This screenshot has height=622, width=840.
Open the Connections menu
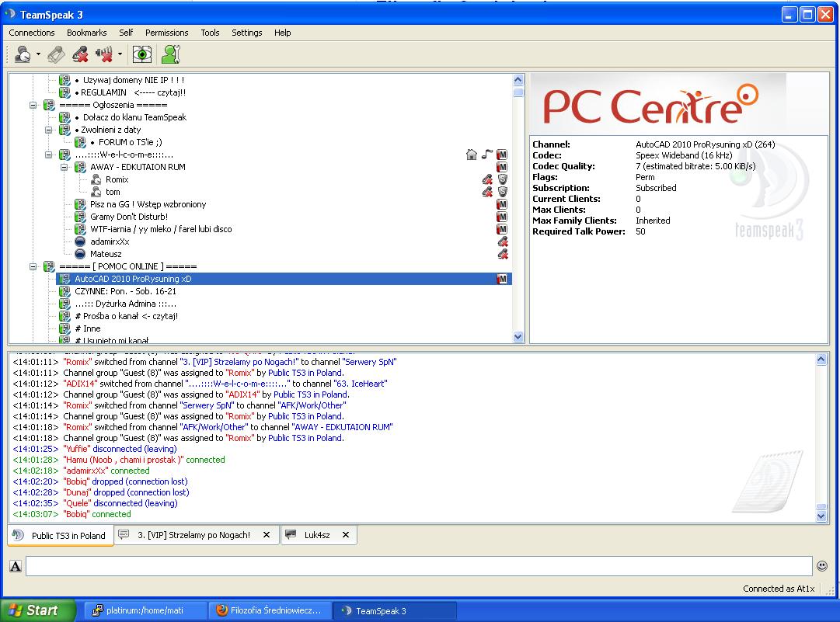click(32, 33)
